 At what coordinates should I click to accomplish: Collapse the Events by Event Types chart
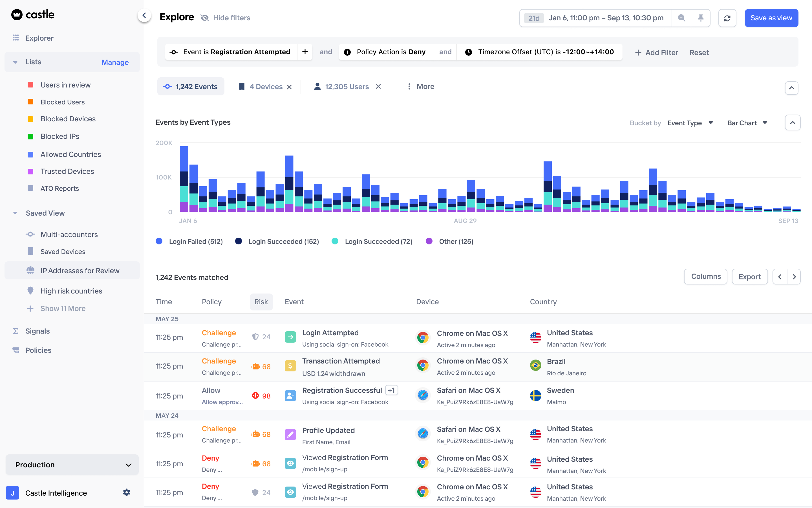point(793,123)
